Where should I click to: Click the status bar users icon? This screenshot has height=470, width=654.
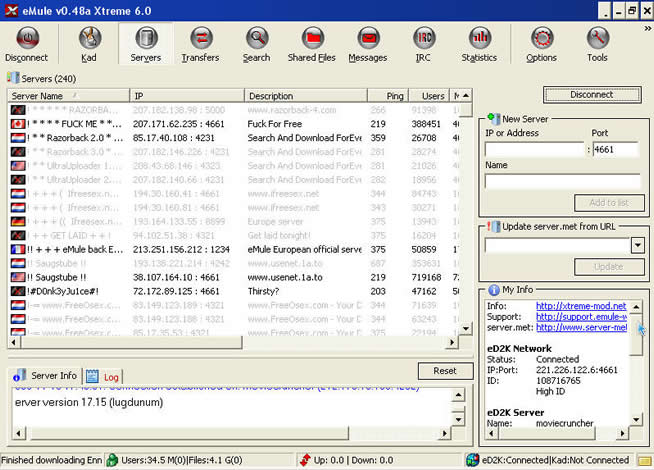(112, 460)
